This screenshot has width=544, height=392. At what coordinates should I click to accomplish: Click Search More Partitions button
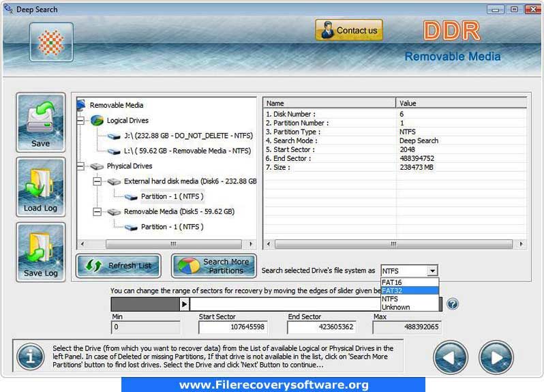(x=214, y=266)
